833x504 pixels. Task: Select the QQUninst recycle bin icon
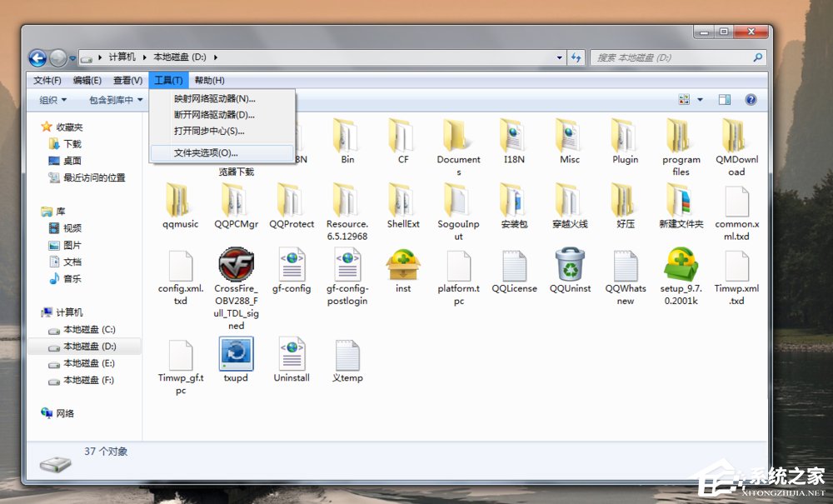pyautogui.click(x=570, y=266)
